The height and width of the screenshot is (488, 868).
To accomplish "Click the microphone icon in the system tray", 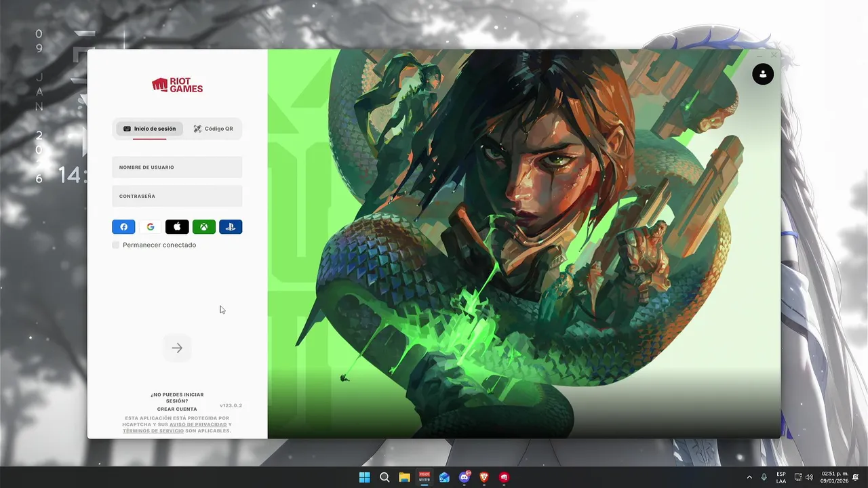I will (x=764, y=477).
